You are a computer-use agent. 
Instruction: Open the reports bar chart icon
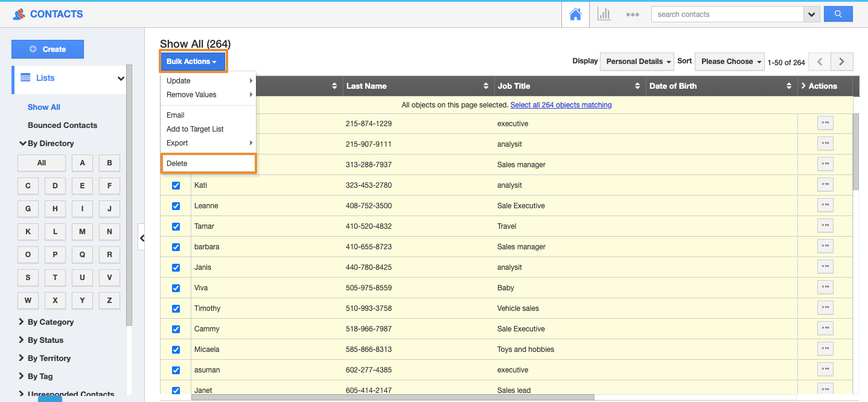(x=604, y=14)
